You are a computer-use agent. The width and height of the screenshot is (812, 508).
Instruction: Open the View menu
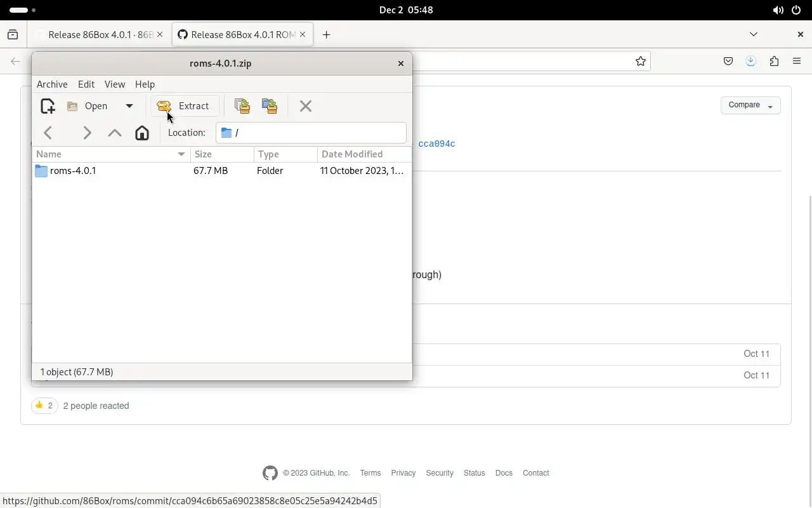(115, 84)
